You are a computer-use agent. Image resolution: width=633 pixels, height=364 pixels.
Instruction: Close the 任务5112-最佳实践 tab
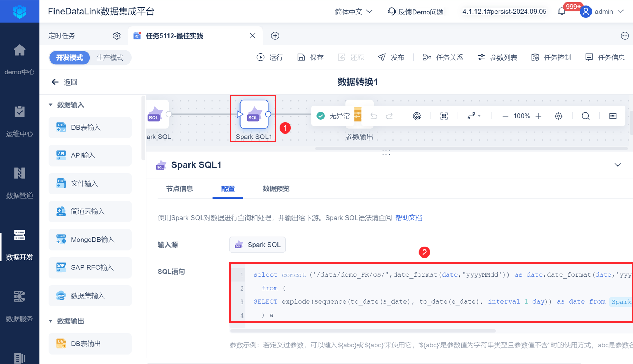click(252, 36)
